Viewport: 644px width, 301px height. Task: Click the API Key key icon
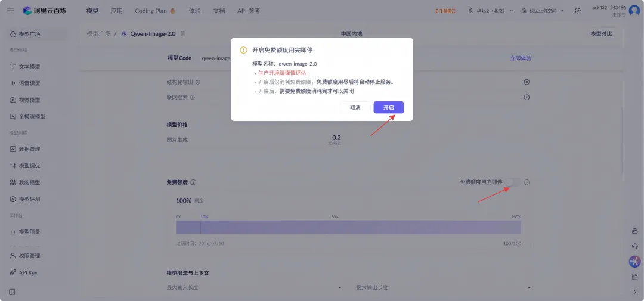[13, 272]
